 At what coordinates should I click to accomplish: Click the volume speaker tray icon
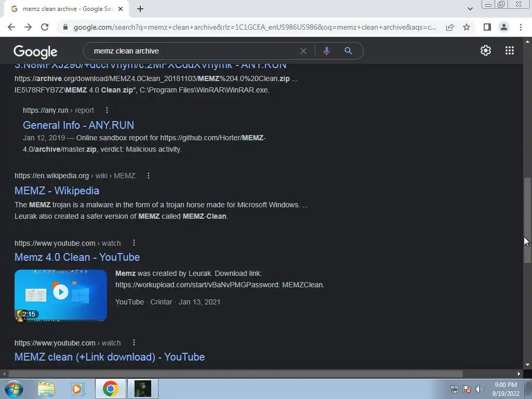[x=479, y=389]
